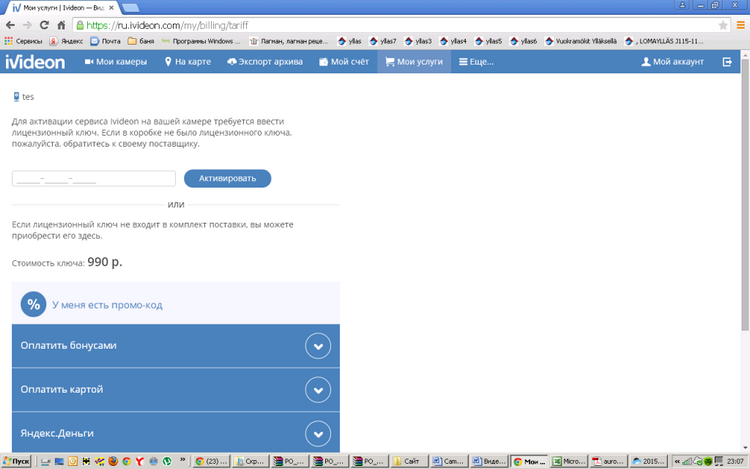Open the баня bookmarks folder
This screenshot has width=750, height=469.
(x=141, y=41)
